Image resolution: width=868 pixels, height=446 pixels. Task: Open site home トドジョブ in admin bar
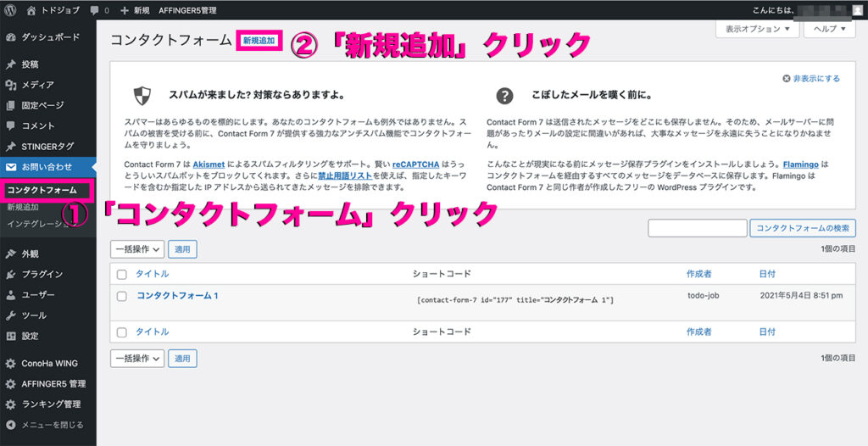pos(53,10)
